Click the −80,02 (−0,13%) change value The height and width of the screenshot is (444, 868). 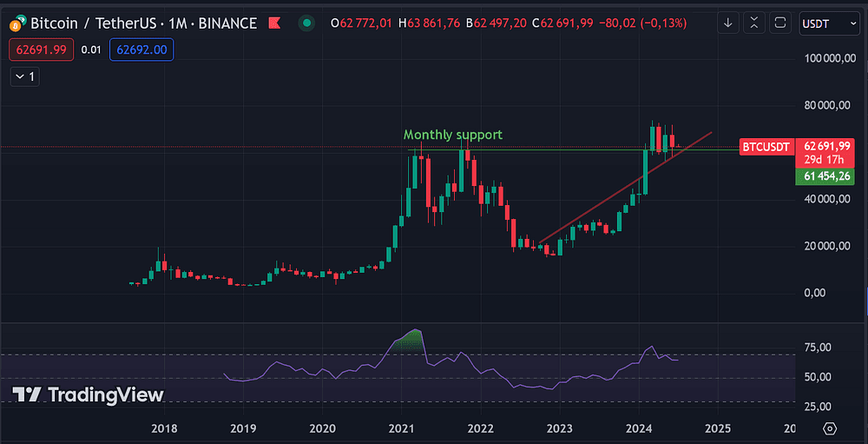642,23
